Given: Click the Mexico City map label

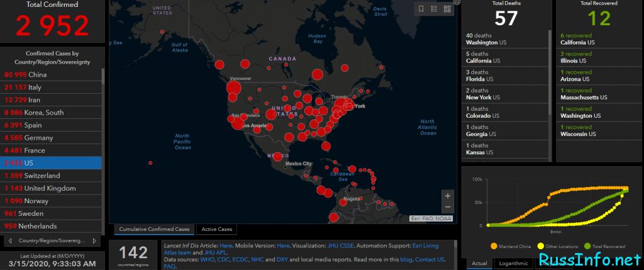Looking at the screenshot, I should [299, 164].
